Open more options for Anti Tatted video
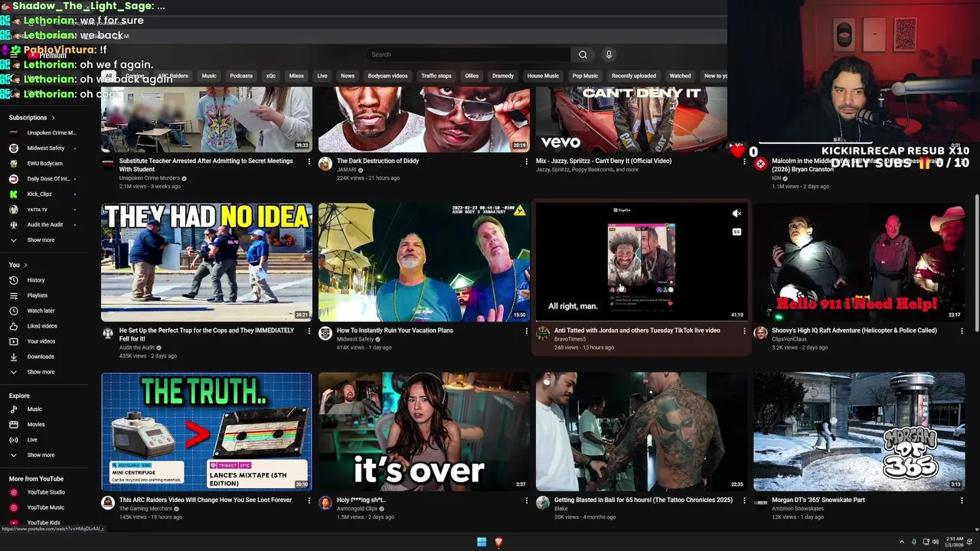The height and width of the screenshot is (551, 980). 744,331
